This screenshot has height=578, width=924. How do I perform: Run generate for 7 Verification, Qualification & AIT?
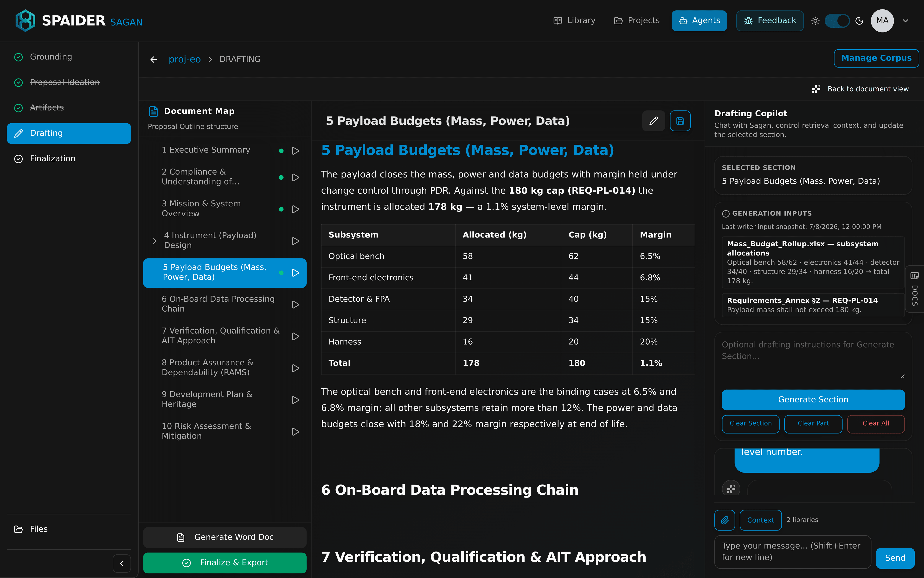point(295,336)
